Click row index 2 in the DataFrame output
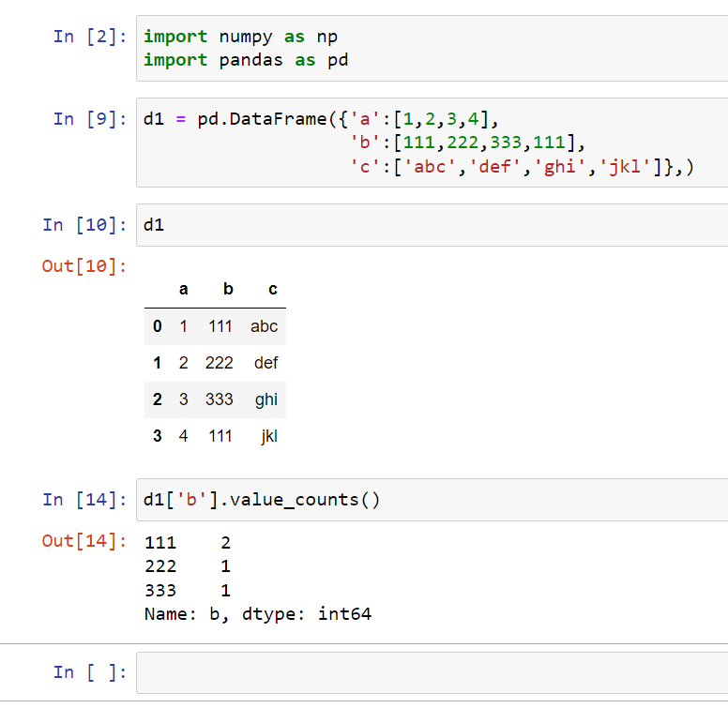Image resolution: width=728 pixels, height=723 pixels. pyautogui.click(x=158, y=399)
